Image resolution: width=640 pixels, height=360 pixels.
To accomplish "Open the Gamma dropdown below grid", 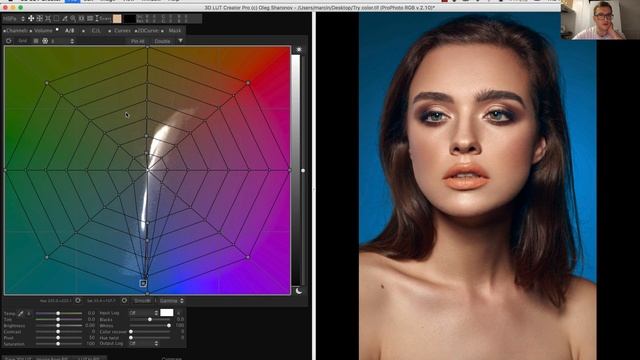I will 171,301.
